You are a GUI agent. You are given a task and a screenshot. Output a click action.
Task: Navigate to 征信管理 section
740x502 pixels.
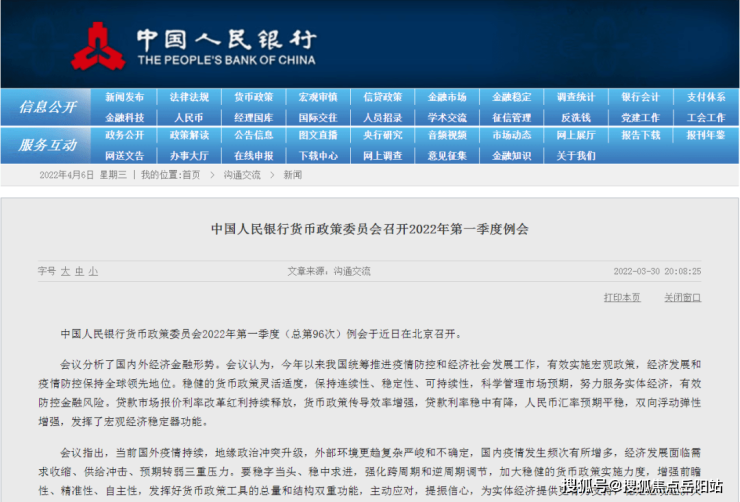pos(511,117)
